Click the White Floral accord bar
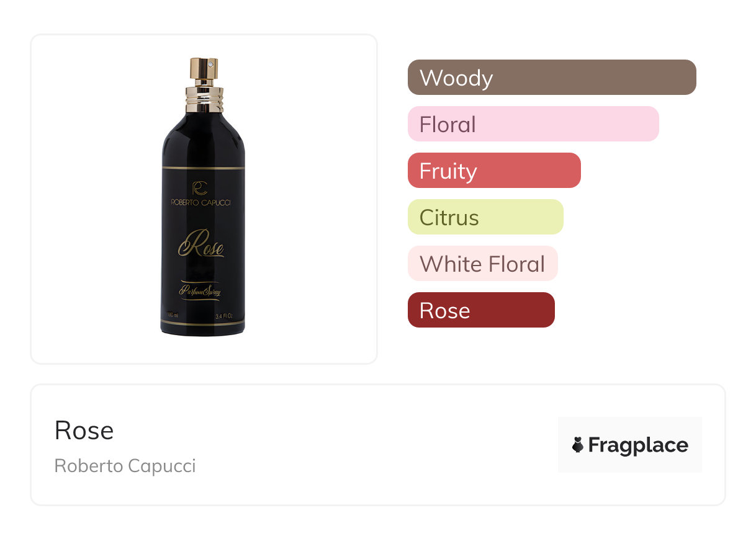The height and width of the screenshot is (536, 756). 482,264
